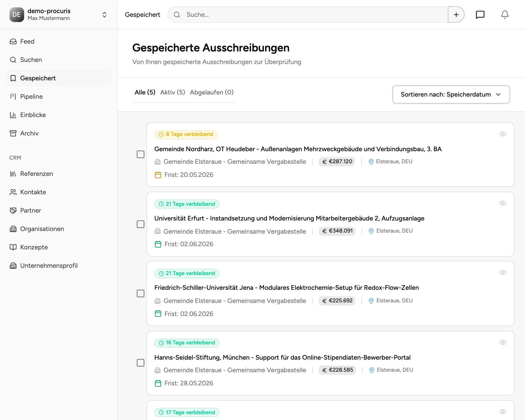The width and height of the screenshot is (525, 420).
Task: Go to Feed in sidebar
Action: 59,41
